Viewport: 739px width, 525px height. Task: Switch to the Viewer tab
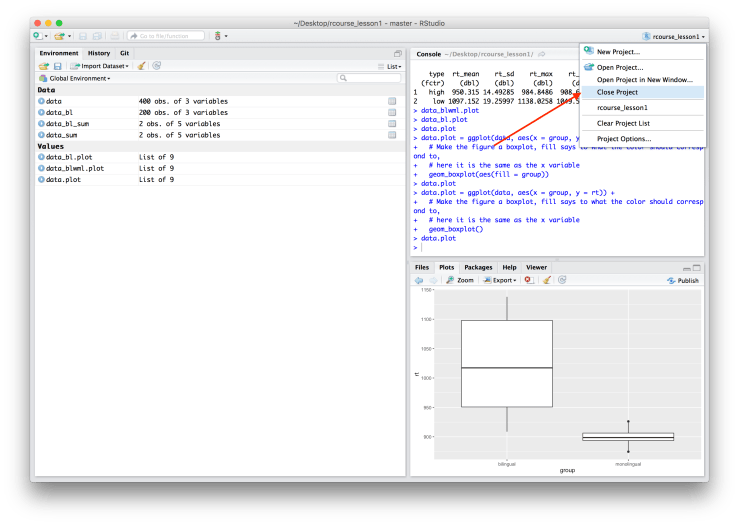[x=536, y=267]
